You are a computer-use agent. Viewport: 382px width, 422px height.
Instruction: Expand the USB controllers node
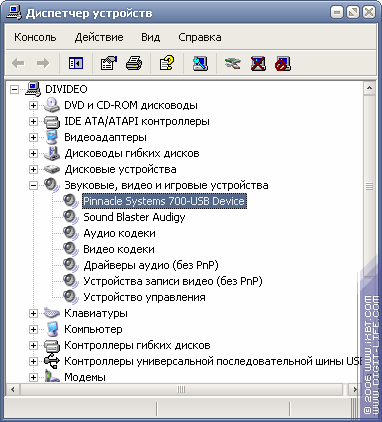33,361
